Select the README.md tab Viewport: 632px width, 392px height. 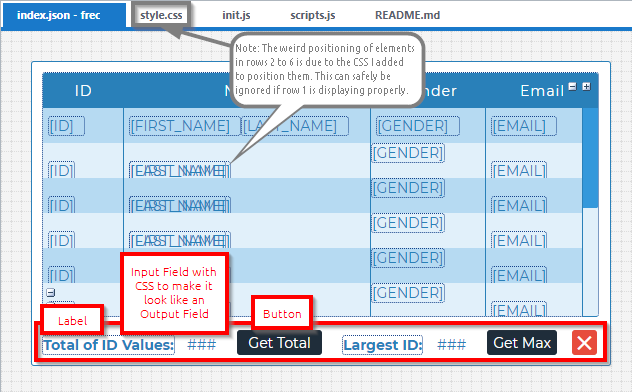407,15
